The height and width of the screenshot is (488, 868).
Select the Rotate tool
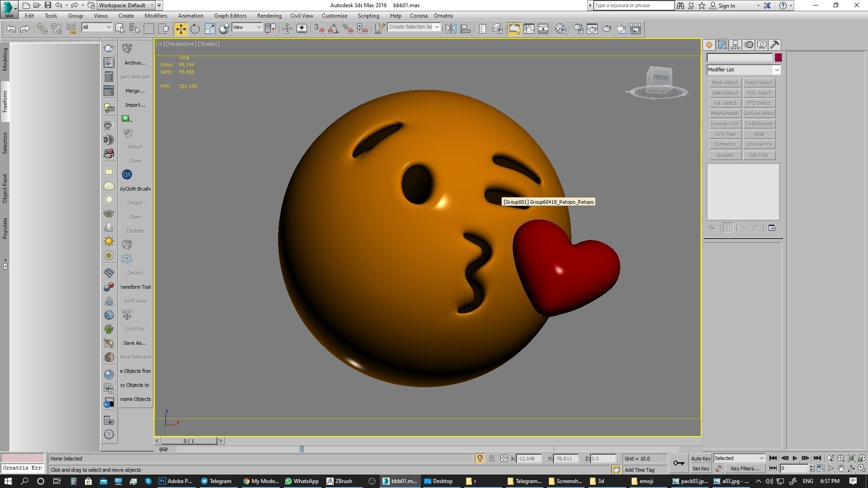(195, 29)
